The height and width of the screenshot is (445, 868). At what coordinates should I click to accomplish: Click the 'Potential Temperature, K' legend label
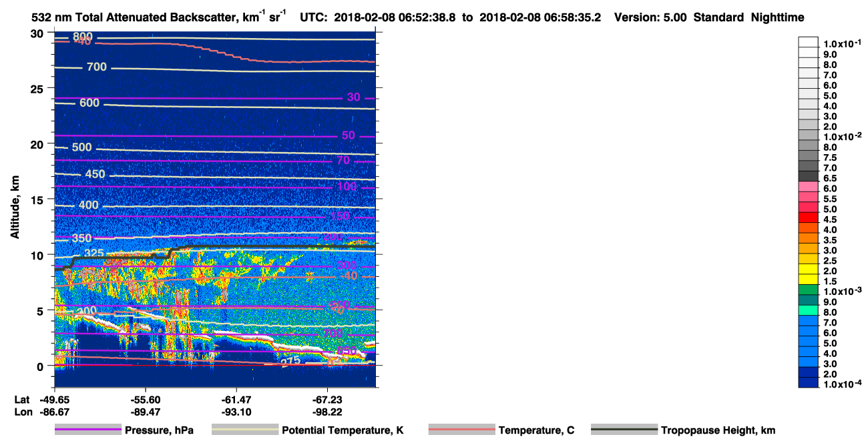[x=343, y=430]
